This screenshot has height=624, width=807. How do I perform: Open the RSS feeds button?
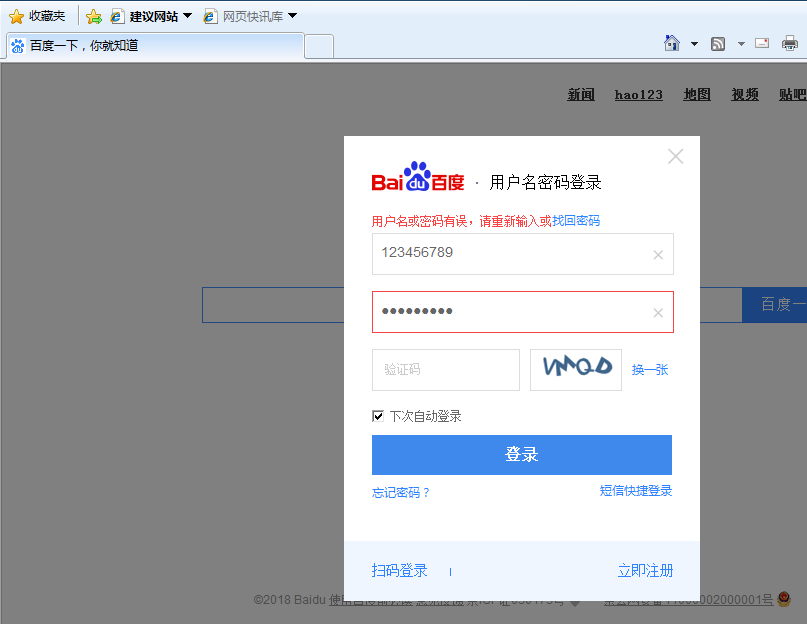coord(718,44)
